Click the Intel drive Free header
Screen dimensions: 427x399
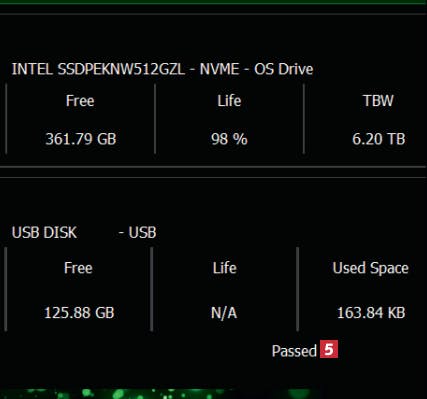(x=80, y=101)
